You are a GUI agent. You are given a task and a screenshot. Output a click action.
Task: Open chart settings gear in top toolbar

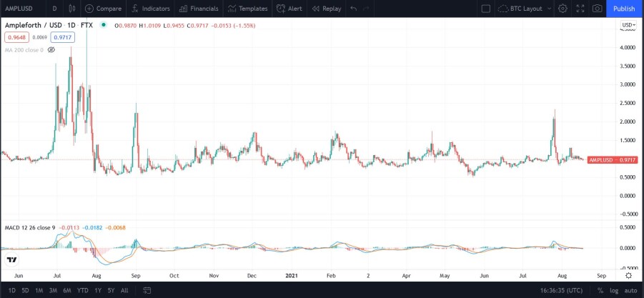click(x=563, y=8)
